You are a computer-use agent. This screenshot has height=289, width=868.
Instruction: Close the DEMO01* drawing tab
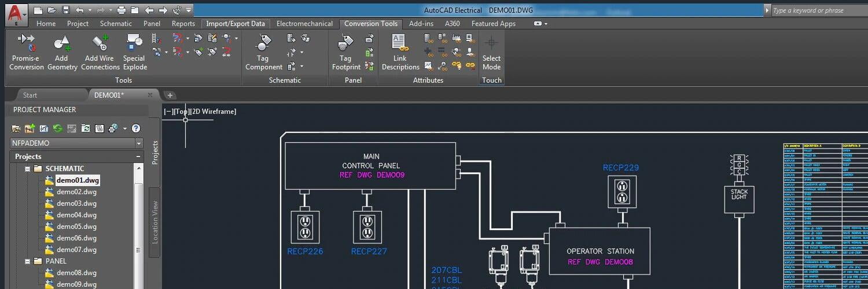coord(150,95)
